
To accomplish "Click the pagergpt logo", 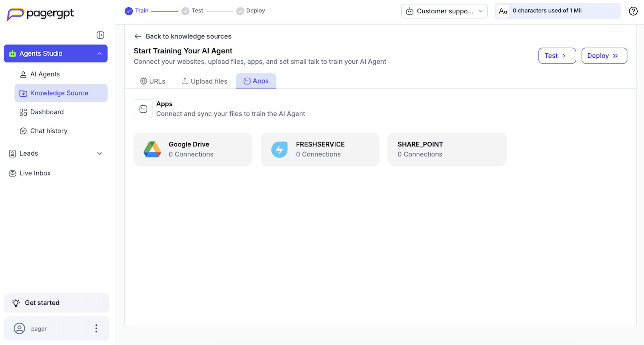I will pos(41,14).
